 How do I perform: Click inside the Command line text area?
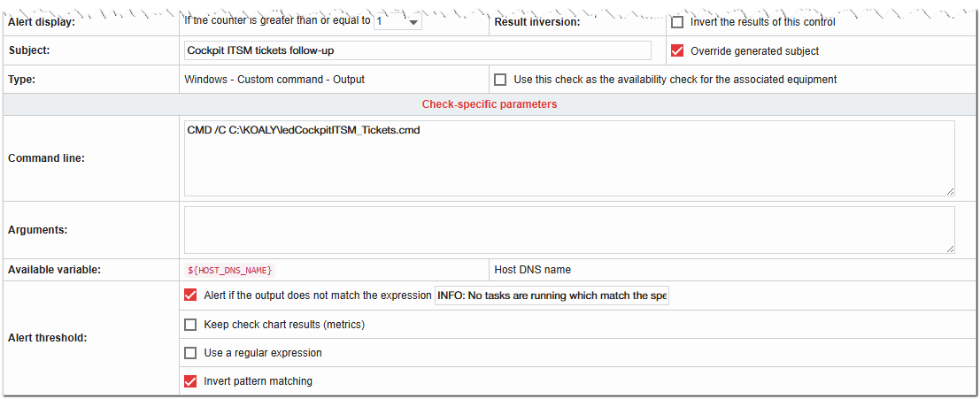(568, 157)
